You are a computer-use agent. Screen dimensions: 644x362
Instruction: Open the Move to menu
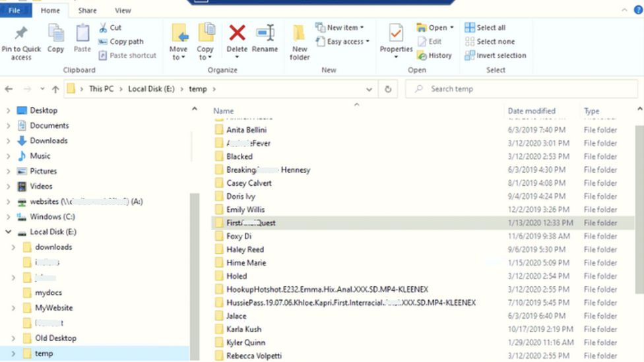click(178, 43)
